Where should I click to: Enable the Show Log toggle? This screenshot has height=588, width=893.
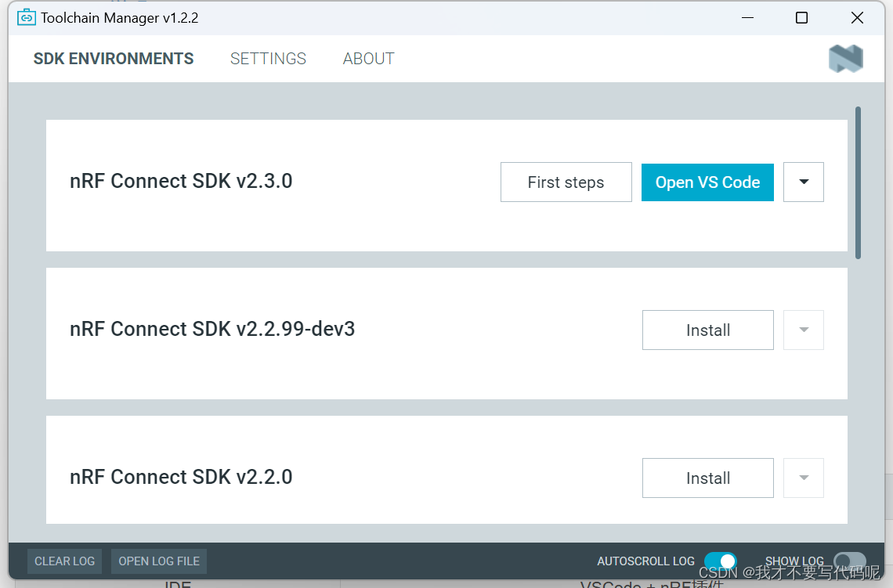[x=850, y=561]
